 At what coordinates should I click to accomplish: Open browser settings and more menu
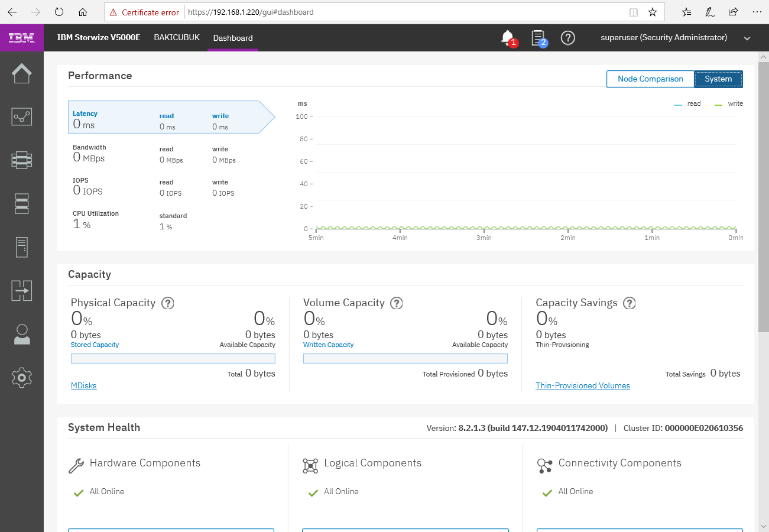coord(757,12)
